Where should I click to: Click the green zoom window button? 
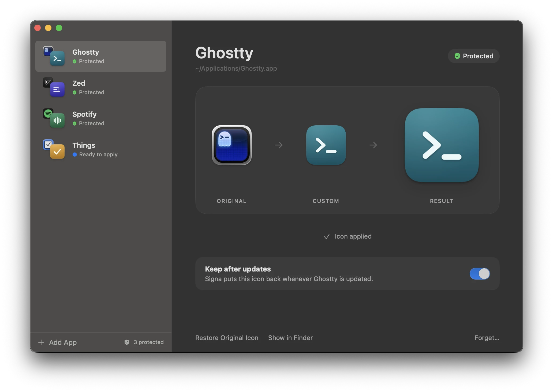(59, 28)
